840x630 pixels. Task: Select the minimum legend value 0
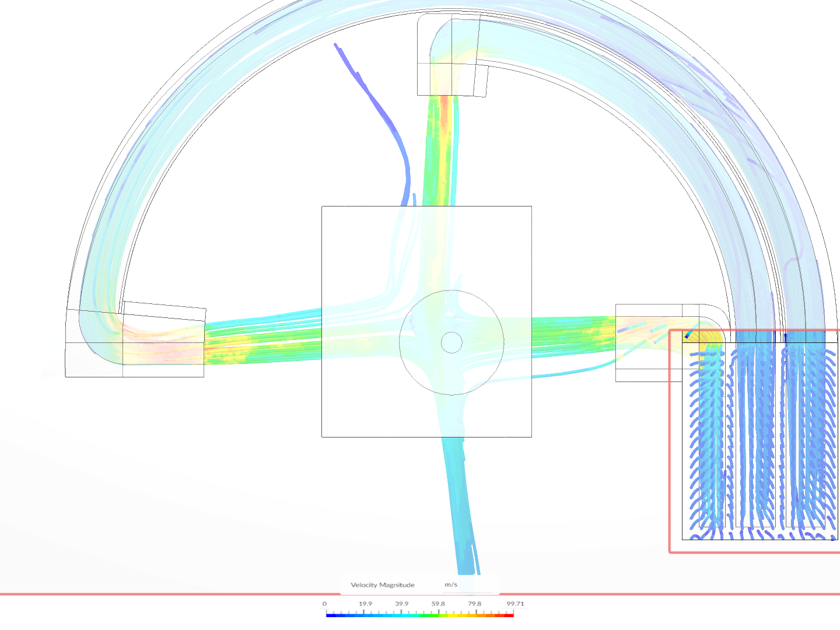[325, 604]
